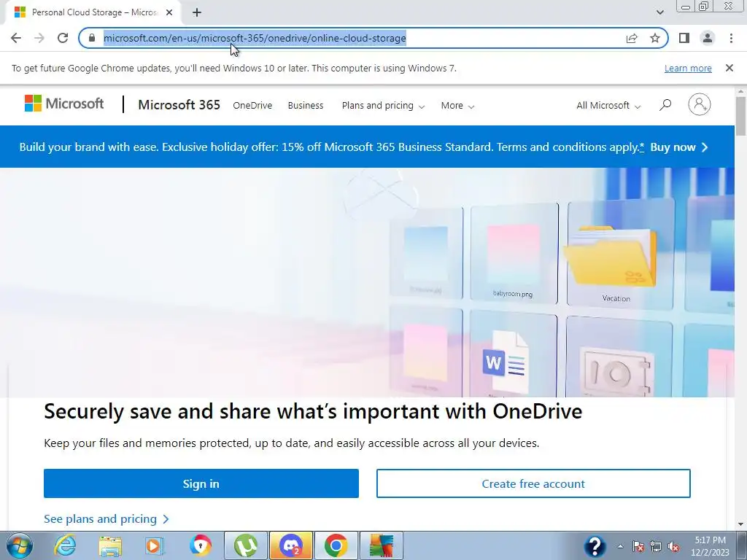This screenshot has width=747, height=560.
Task: Open a new tab with the plus icon
Action: [x=197, y=12]
